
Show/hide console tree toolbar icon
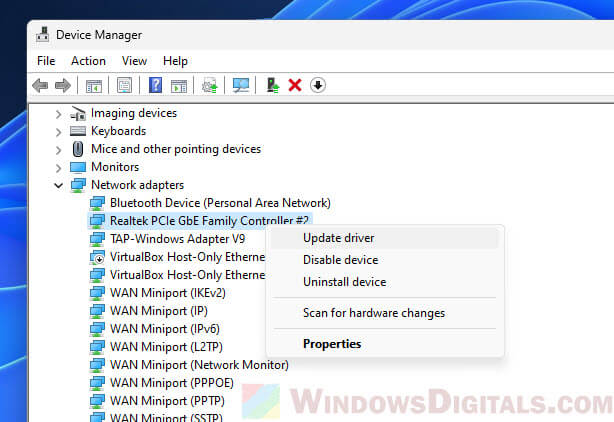click(x=94, y=85)
